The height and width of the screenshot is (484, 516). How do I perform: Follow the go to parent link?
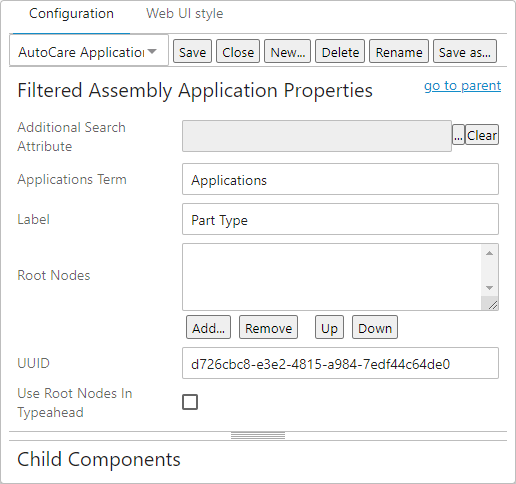(462, 86)
